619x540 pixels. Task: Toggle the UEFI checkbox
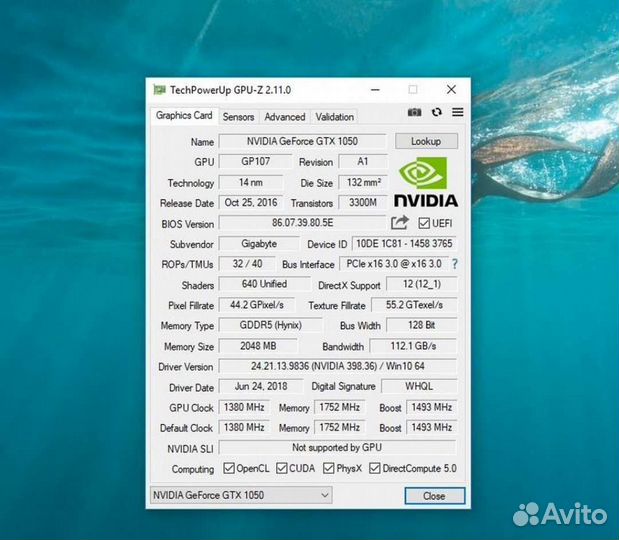[424, 223]
